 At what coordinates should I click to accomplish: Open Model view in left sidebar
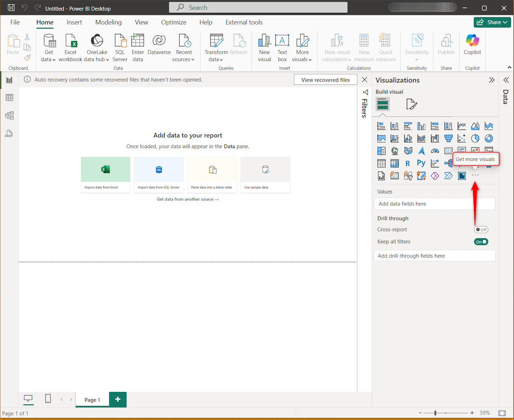(x=9, y=116)
